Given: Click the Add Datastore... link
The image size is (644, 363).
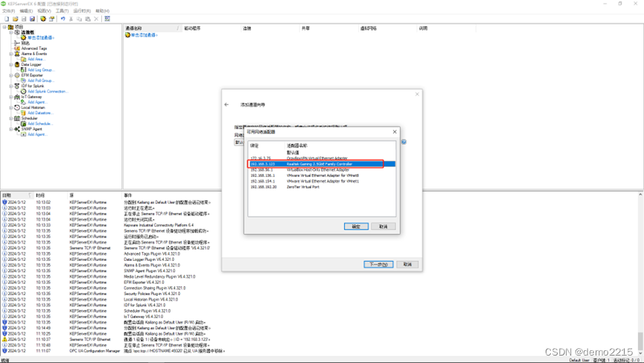Looking at the screenshot, I should coord(40,113).
